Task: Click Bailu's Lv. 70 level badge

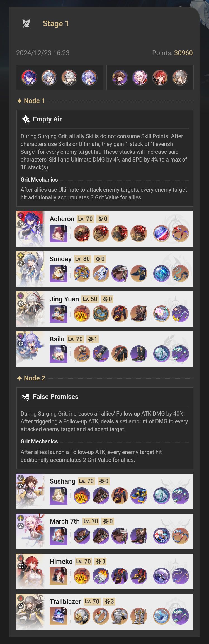Action: point(75,339)
